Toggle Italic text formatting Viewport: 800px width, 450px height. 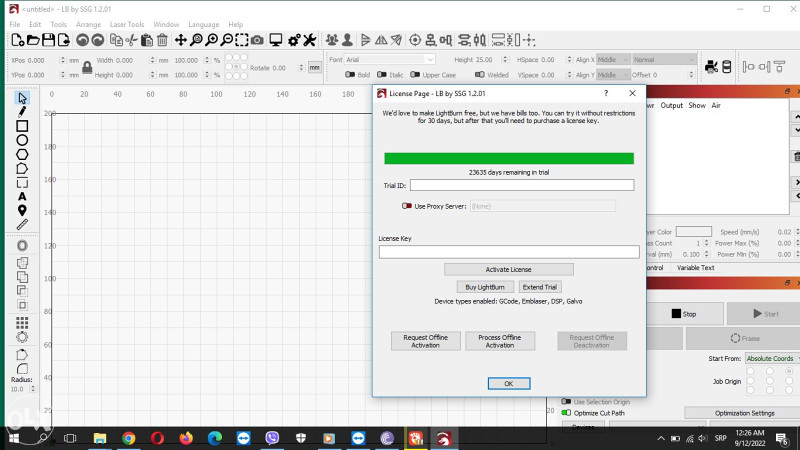pos(382,74)
